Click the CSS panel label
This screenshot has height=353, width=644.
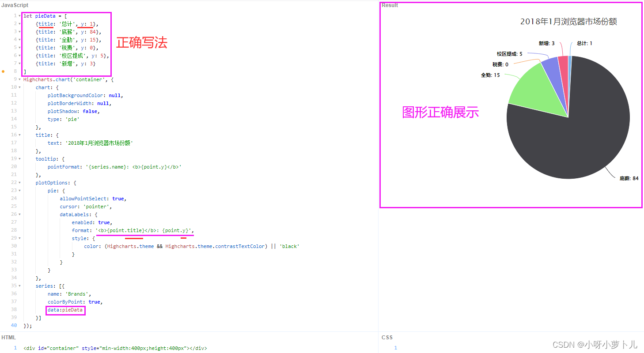click(x=386, y=337)
